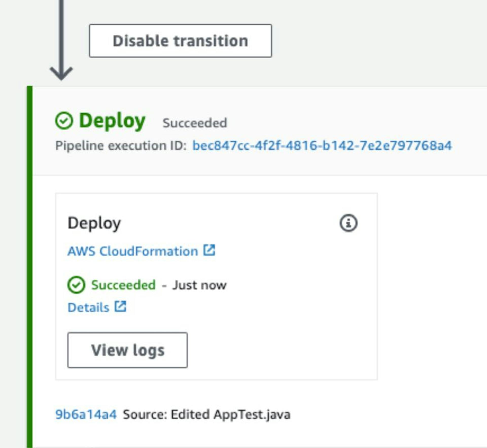
Task: Open commit 9b6a14a4 link
Action: (x=86, y=414)
